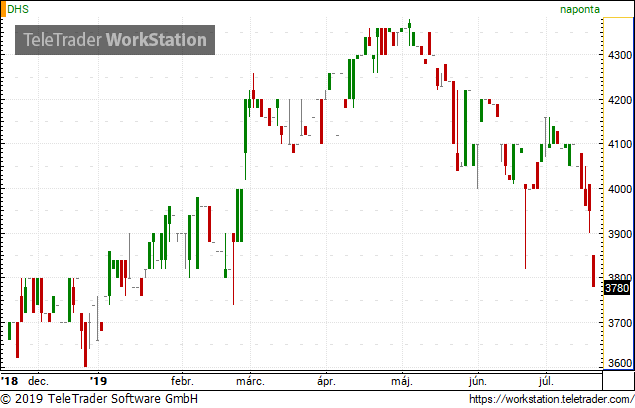Click the 4100 price axis label
The image size is (635, 408).
pos(620,144)
